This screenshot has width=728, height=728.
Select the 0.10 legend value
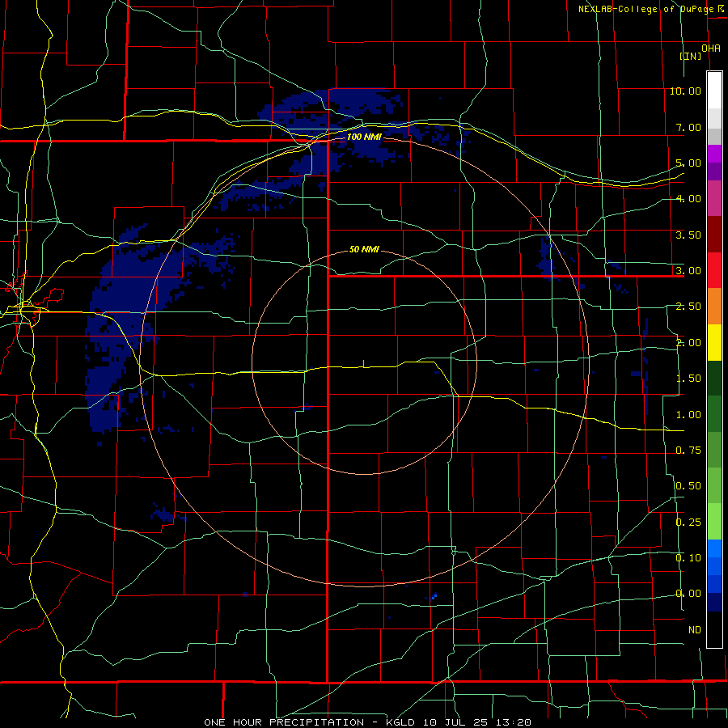[688, 558]
